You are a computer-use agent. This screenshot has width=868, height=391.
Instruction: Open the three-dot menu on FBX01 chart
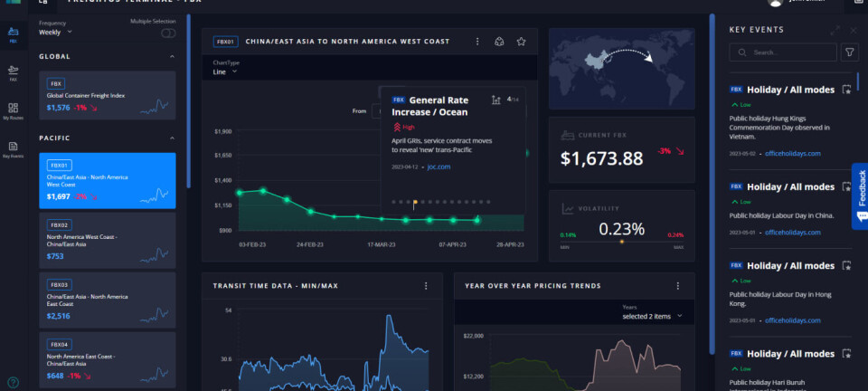[476, 42]
